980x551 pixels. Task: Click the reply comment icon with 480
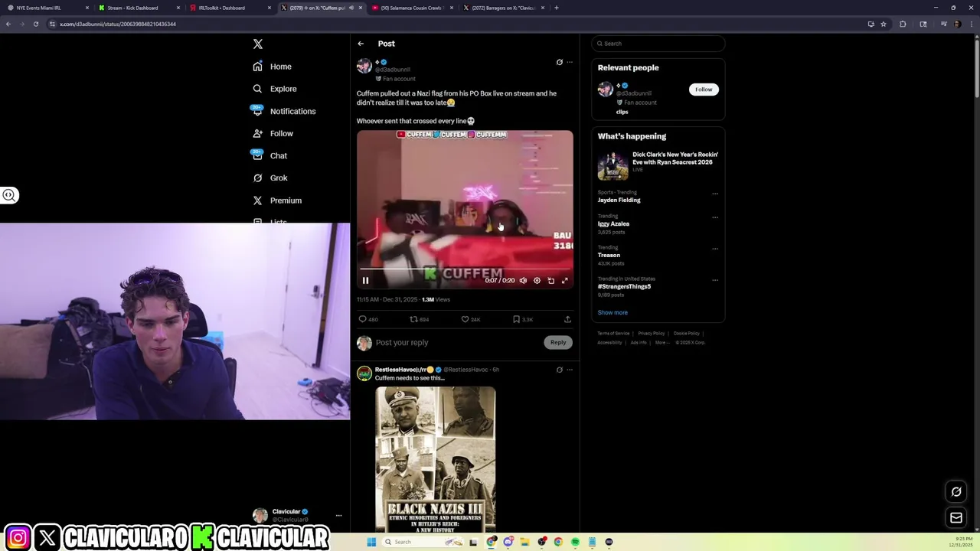coord(368,319)
